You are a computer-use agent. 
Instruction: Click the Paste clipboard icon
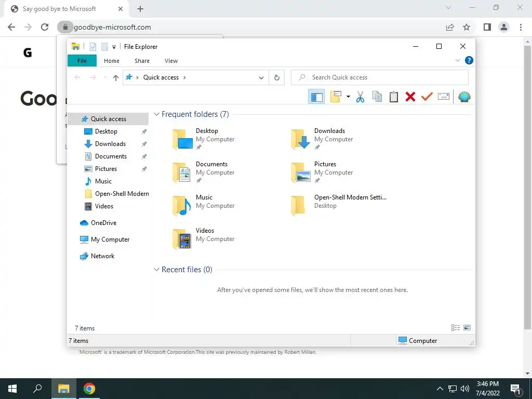coord(394,97)
